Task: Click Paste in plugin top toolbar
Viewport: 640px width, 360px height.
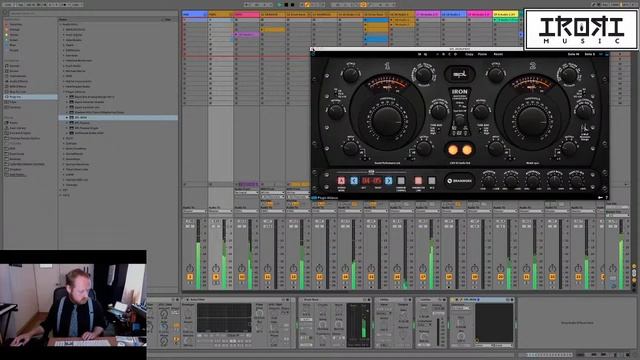Action: (482, 54)
